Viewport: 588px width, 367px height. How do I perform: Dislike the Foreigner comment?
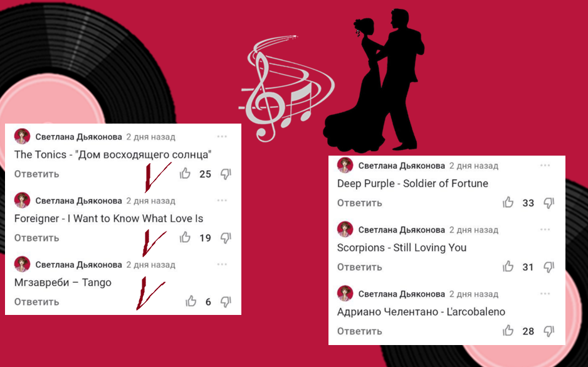tap(226, 238)
